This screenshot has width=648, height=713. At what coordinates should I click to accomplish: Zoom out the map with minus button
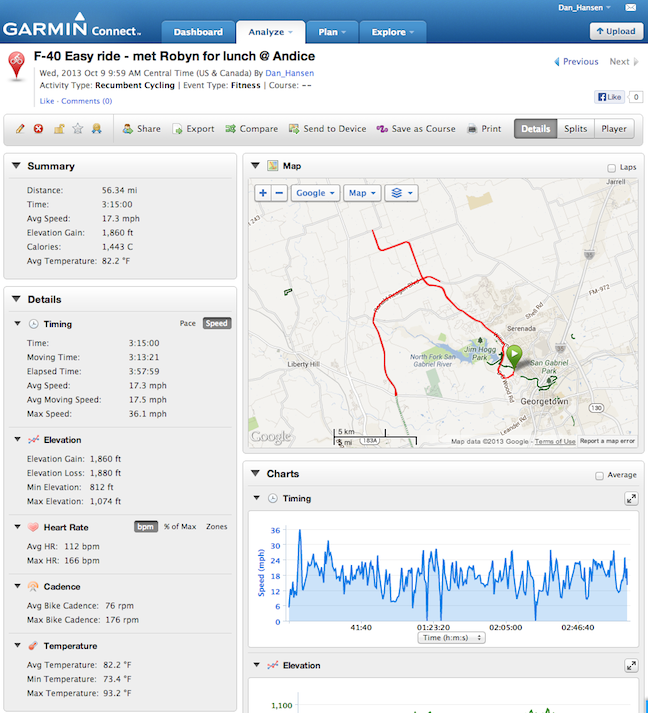click(279, 193)
